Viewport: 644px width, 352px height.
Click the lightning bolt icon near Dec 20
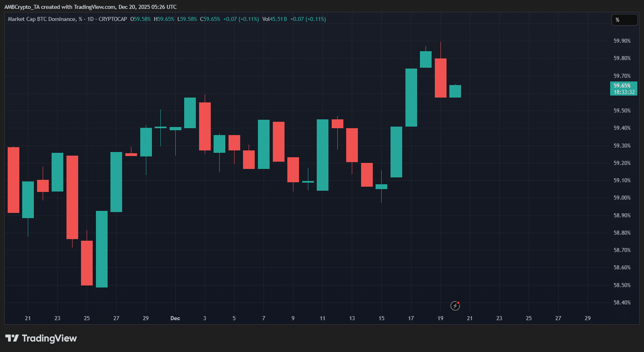pos(455,306)
